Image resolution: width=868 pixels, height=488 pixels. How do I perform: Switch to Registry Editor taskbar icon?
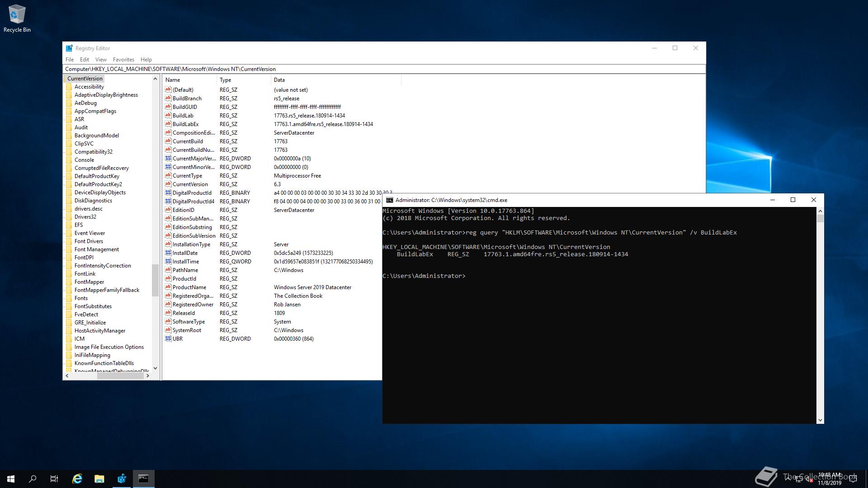122,479
